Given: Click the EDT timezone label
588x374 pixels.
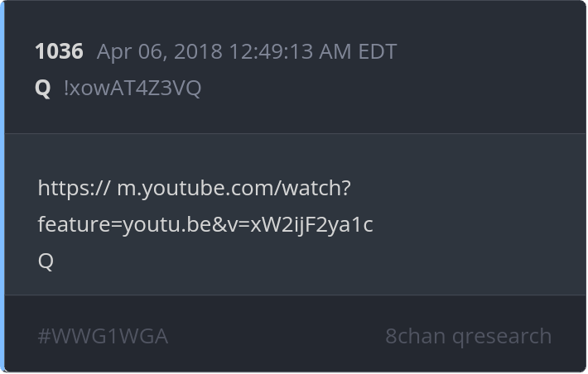Looking at the screenshot, I should click(x=378, y=51).
